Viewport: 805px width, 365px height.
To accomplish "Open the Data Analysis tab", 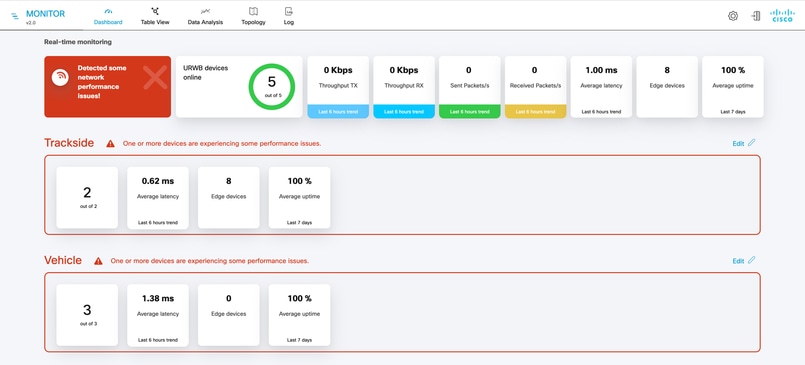I will (205, 16).
